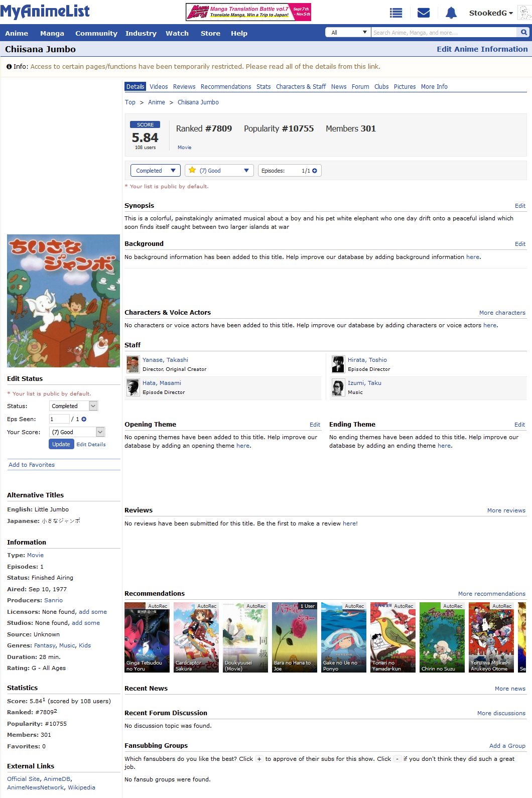This screenshot has height=798, width=532.
Task: Open the Cardcaptor Sakura recommendation
Action: click(x=196, y=637)
